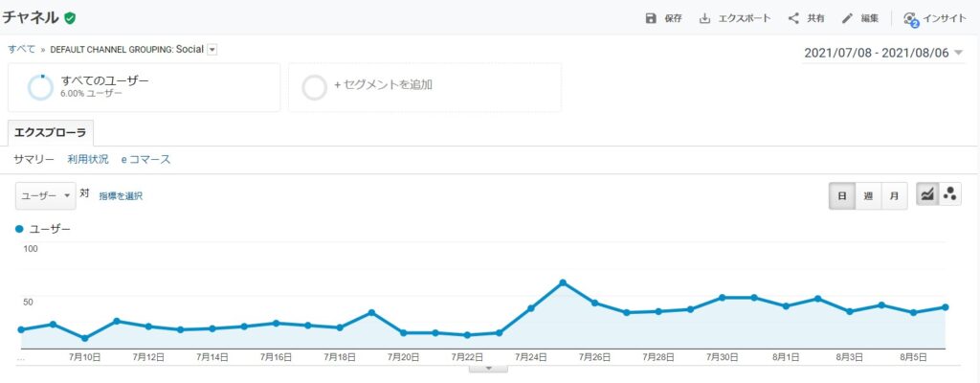This screenshot has width=980, height=383.
Task: Open the ユーザー metric dropdown
Action: pyautogui.click(x=46, y=195)
